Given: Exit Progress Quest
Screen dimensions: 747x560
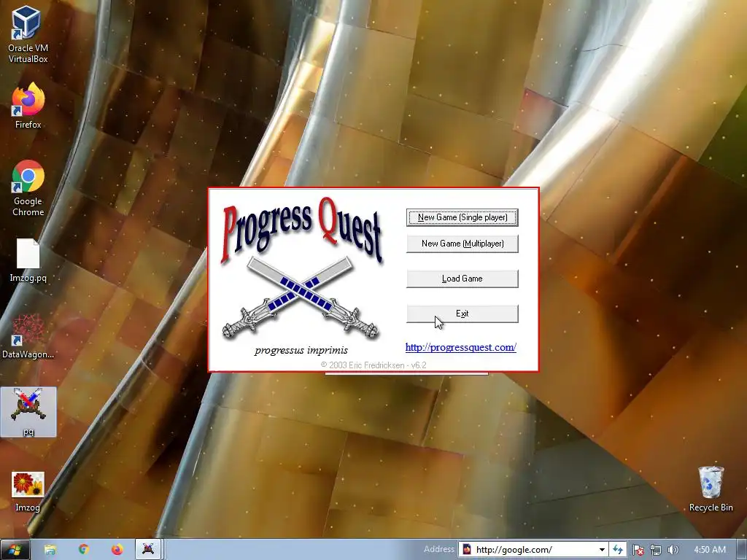Looking at the screenshot, I should (462, 314).
